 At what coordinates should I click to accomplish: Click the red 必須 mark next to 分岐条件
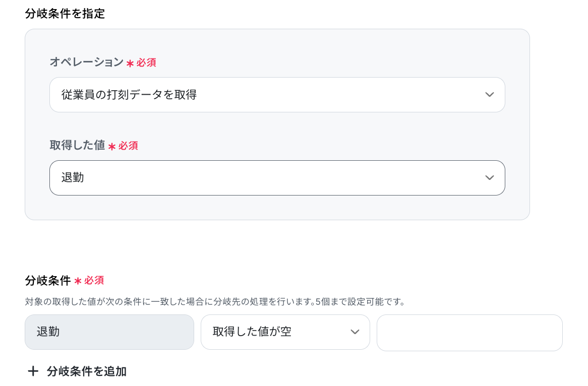(94, 281)
